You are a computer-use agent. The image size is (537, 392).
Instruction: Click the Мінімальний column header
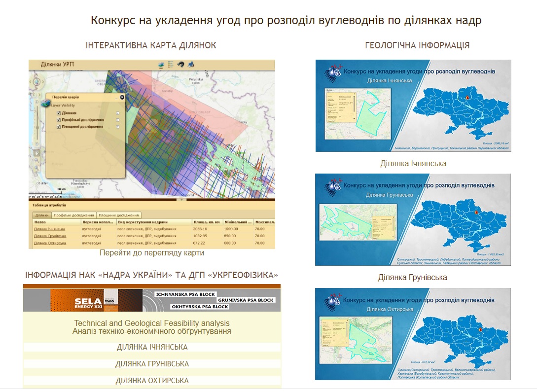pyautogui.click(x=238, y=222)
